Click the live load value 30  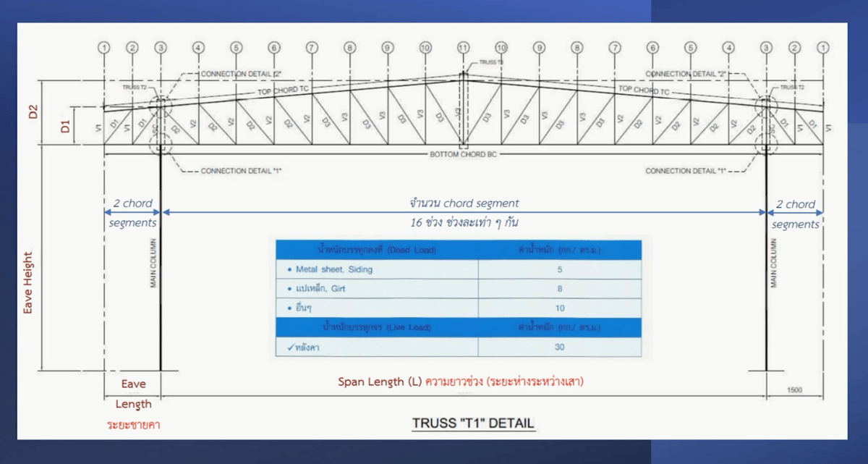560,347
